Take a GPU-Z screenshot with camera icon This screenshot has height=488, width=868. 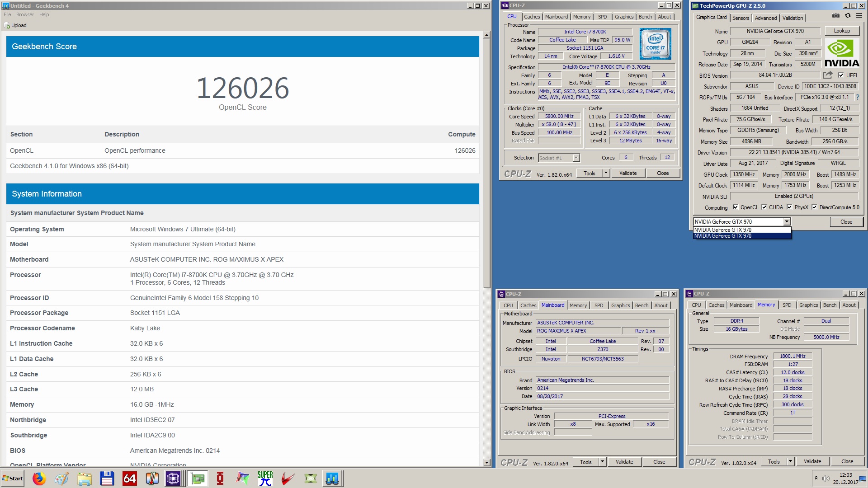click(x=836, y=16)
